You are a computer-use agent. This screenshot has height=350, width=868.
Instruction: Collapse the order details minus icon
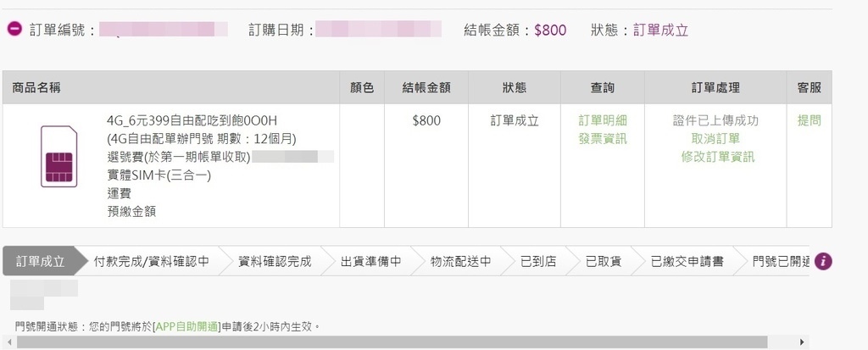14,30
